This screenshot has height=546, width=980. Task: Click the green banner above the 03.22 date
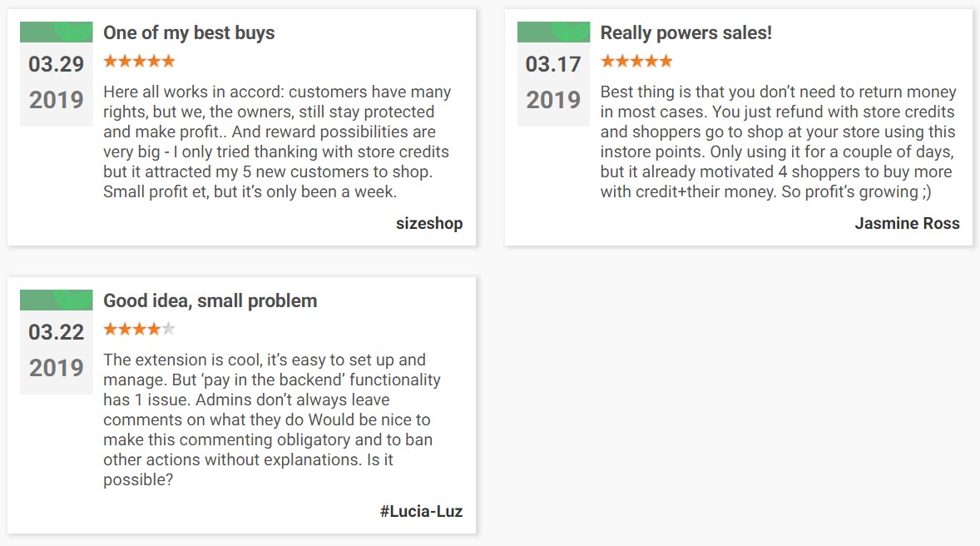click(x=56, y=300)
